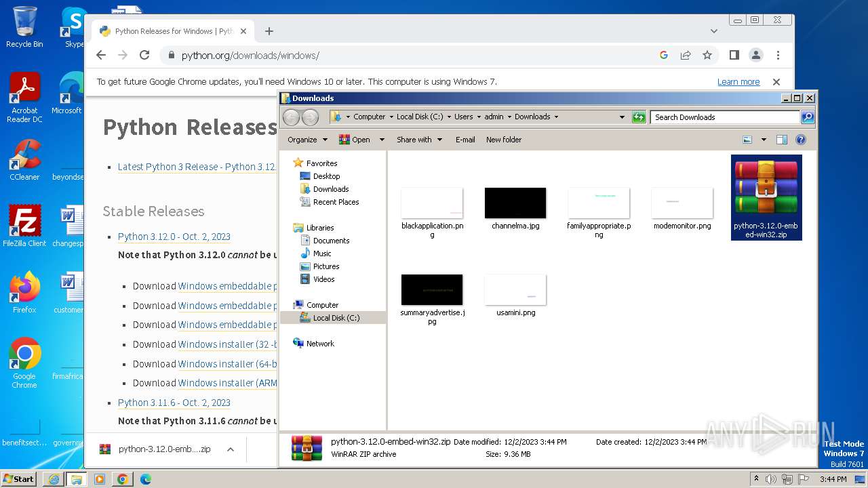868x488 pixels.
Task: Select Desktop under Favorites
Action: click(x=326, y=176)
